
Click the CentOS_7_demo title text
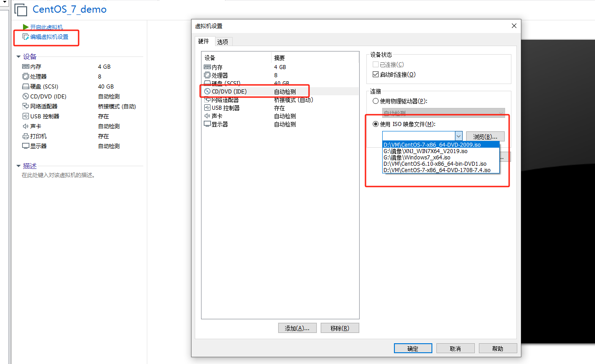[70, 9]
